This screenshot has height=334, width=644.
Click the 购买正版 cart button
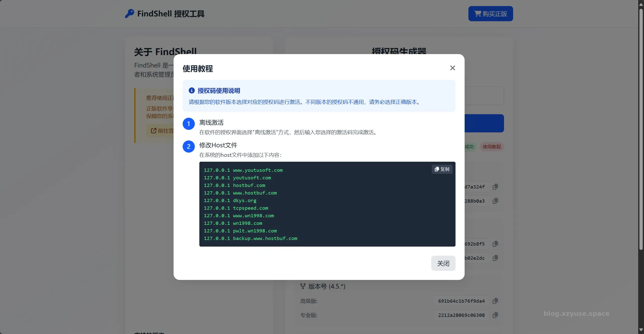pos(490,14)
